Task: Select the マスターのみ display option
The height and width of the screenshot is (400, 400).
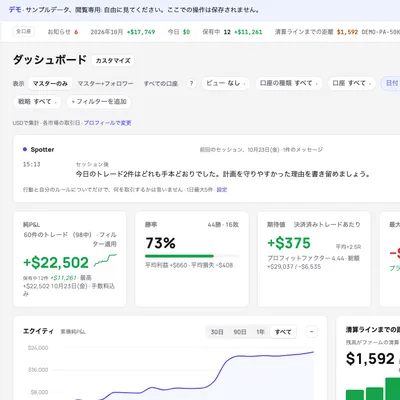Action: tap(50, 83)
